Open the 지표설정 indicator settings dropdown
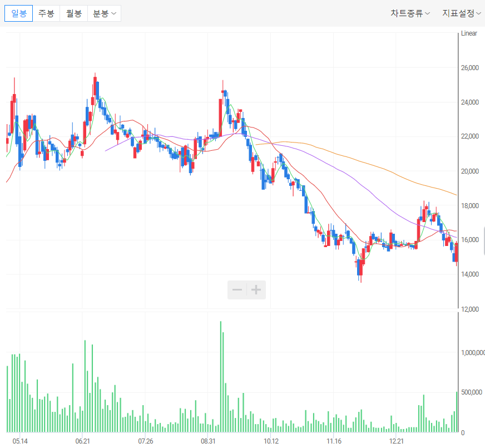The height and width of the screenshot is (448, 485). click(462, 13)
